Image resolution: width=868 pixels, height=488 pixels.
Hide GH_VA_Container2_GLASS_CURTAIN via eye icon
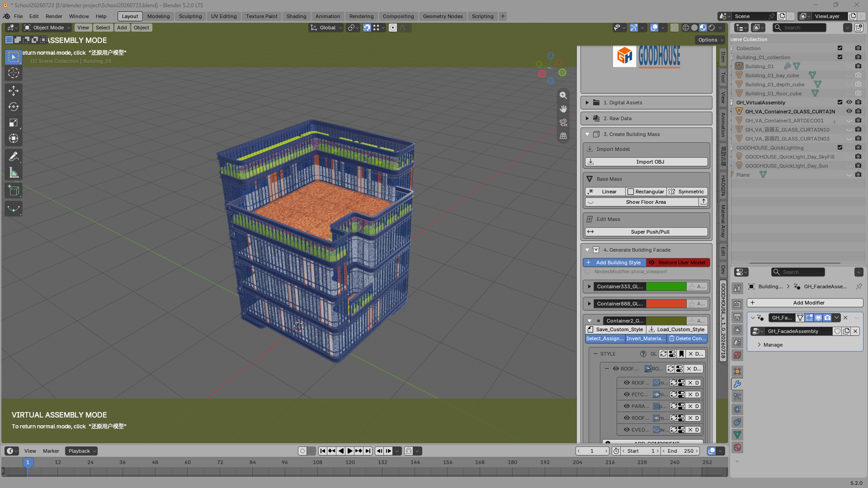[849, 112]
